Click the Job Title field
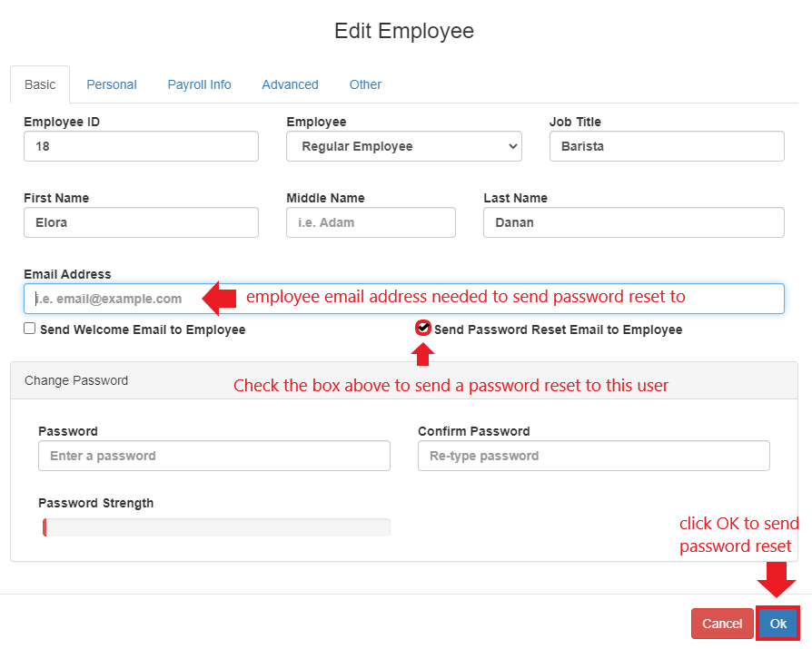 [x=667, y=146]
